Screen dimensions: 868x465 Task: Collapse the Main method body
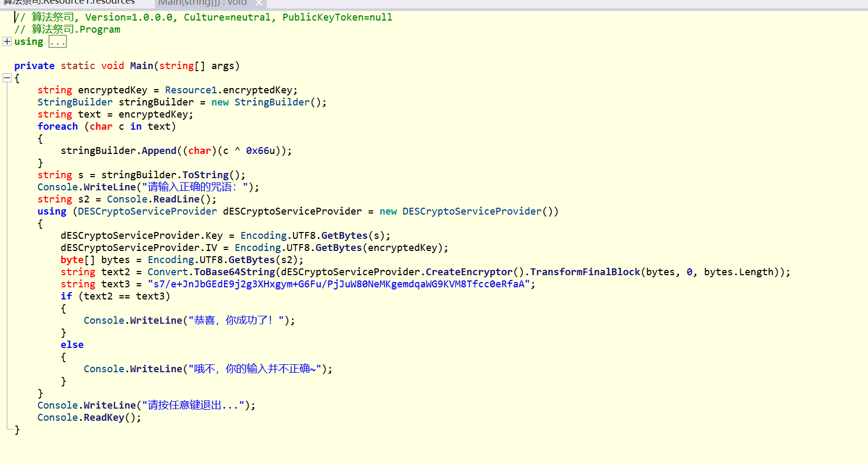pos(7,78)
